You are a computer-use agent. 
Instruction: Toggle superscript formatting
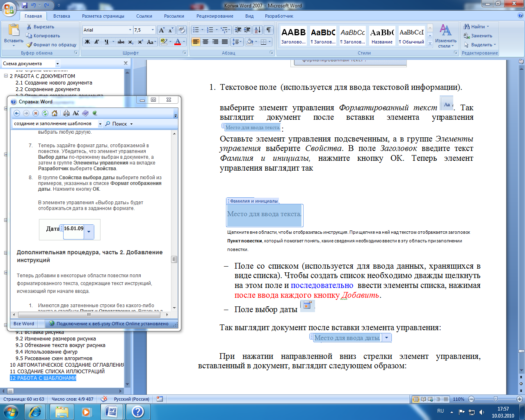click(x=140, y=42)
